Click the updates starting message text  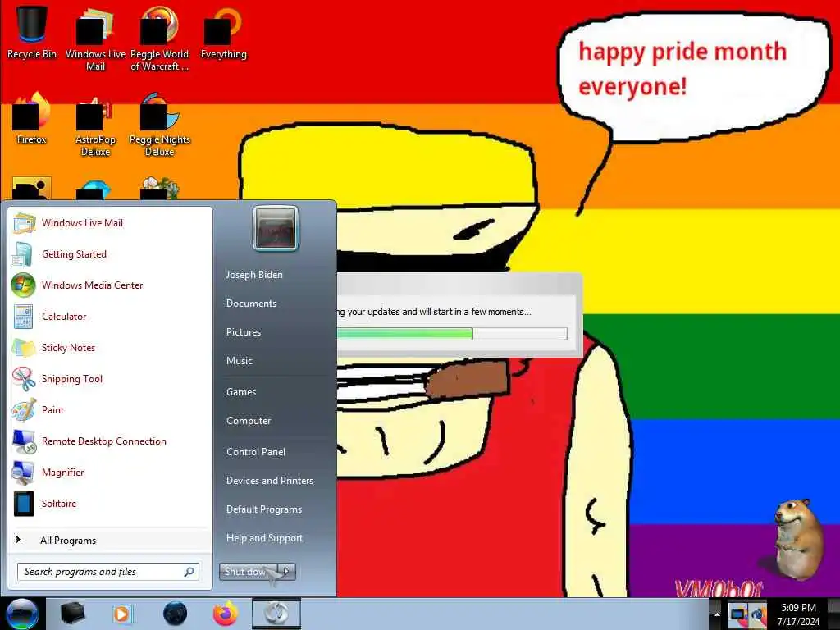[x=435, y=312]
